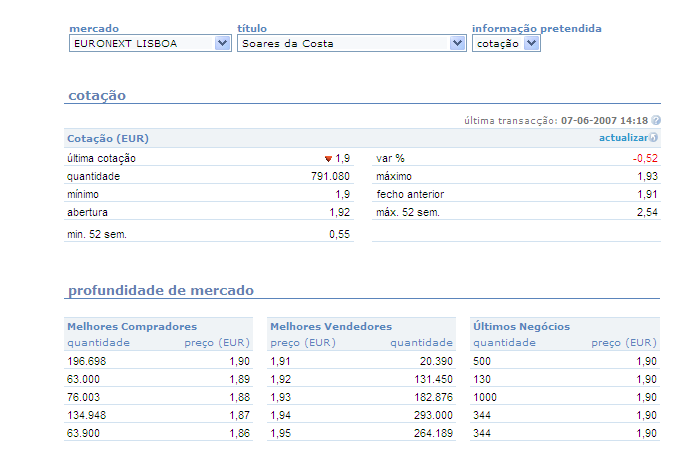The image size is (674, 469).
Task: Click the refresh icon next to actualizar
Action: [x=653, y=138]
